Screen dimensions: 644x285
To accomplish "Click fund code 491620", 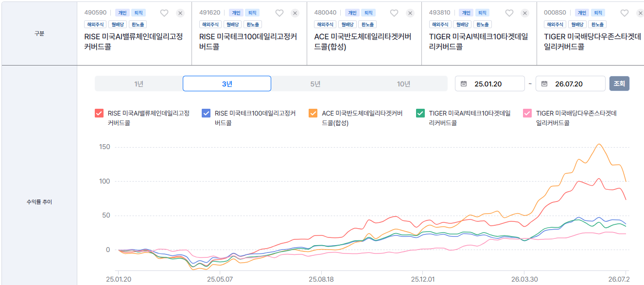I will [209, 13].
